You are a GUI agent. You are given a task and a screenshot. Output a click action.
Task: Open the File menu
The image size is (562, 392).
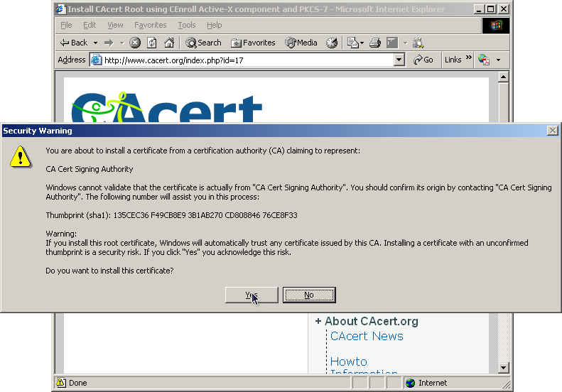pyautogui.click(x=66, y=25)
